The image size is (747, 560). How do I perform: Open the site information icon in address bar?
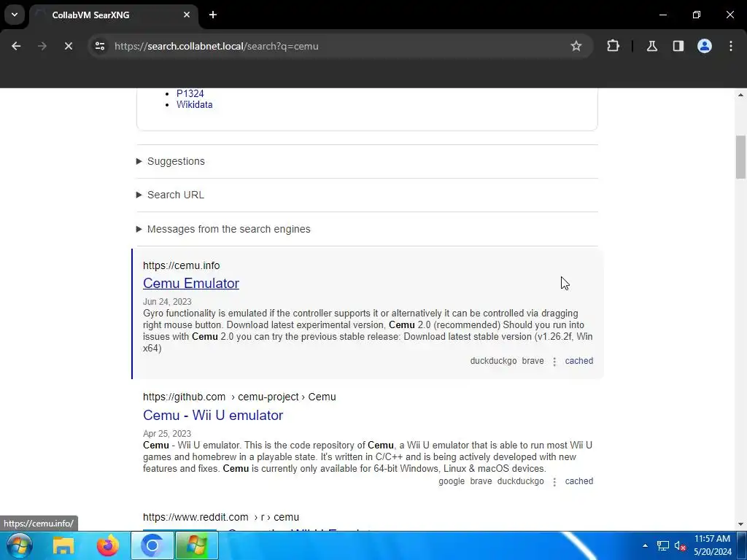click(100, 46)
